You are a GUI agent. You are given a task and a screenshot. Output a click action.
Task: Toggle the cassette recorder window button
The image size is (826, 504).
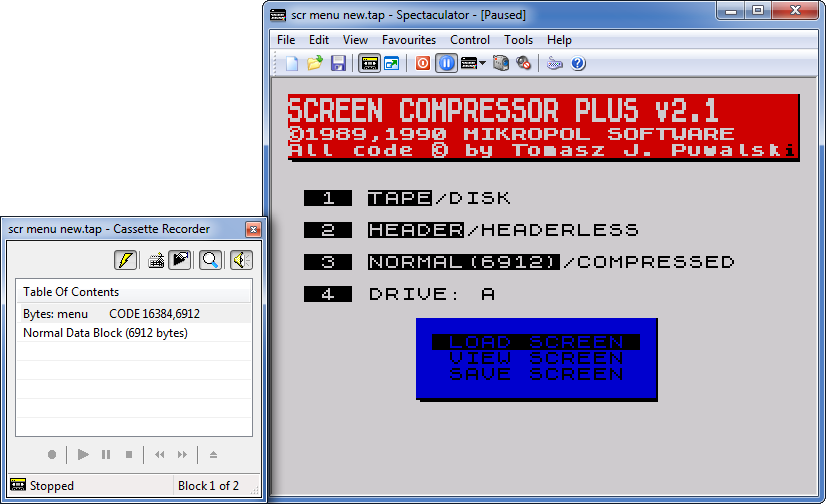click(369, 64)
